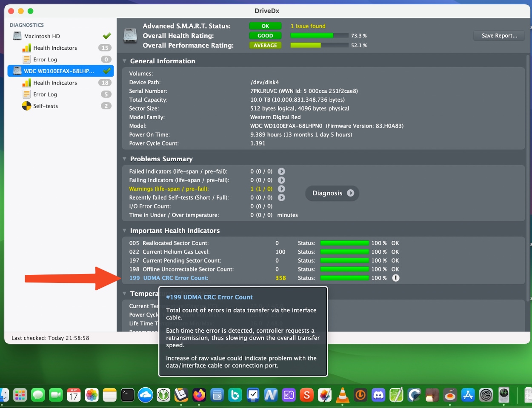
Task: Open Notes from the Dock
Action: [109, 395]
